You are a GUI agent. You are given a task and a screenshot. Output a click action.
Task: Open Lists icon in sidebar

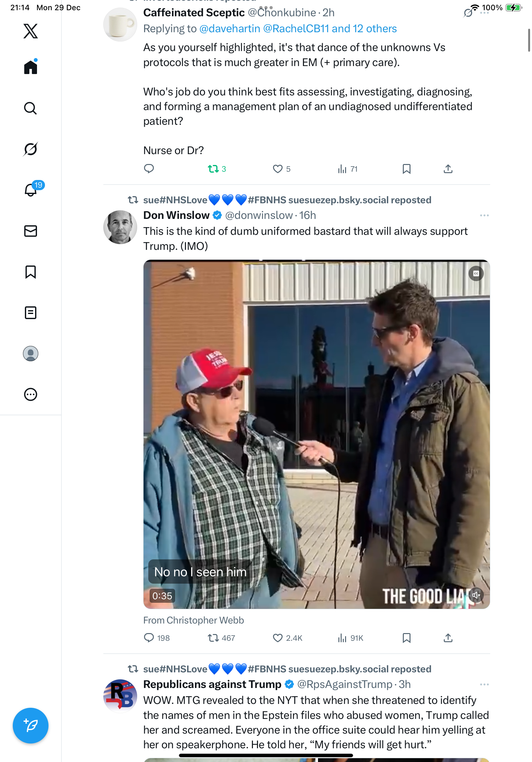pos(31,313)
